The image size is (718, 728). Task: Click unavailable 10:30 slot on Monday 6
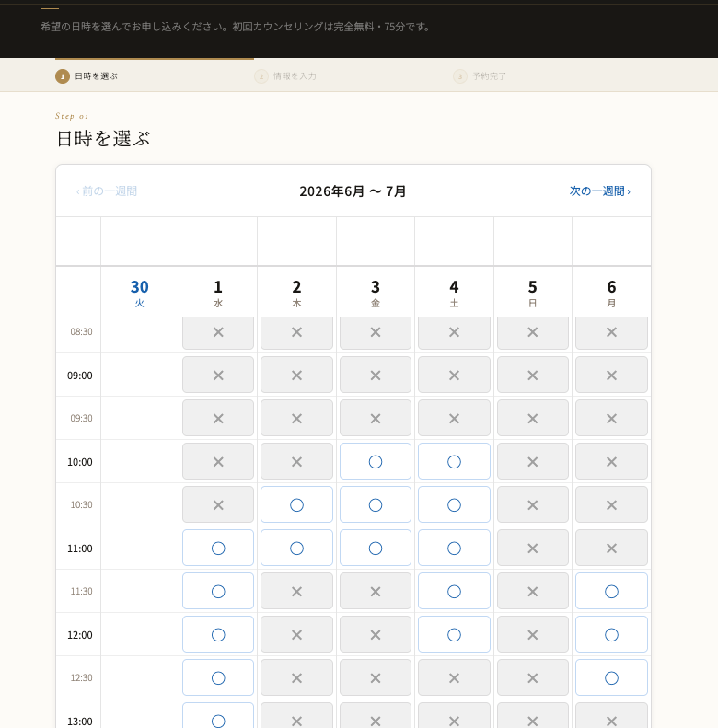(611, 504)
